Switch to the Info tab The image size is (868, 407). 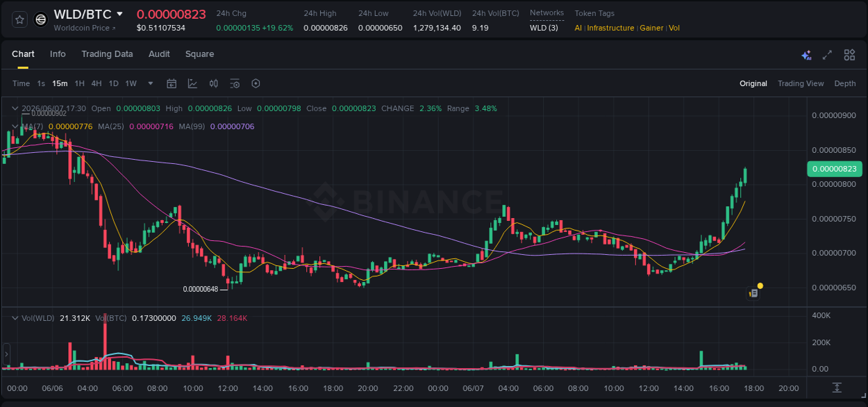58,54
